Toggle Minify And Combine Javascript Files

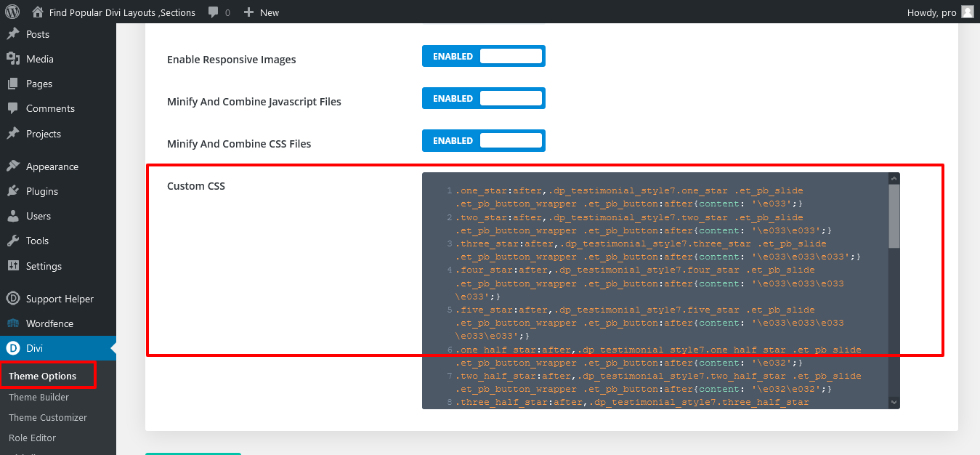point(484,98)
